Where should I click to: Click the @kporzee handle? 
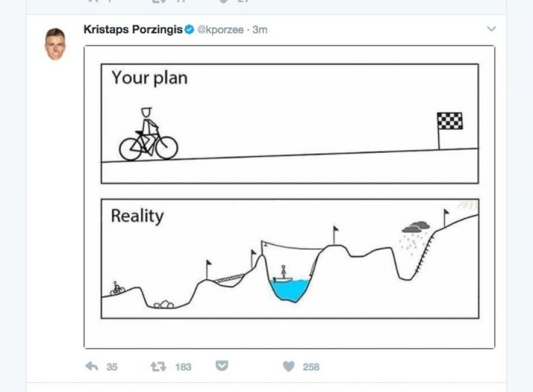tap(220, 30)
